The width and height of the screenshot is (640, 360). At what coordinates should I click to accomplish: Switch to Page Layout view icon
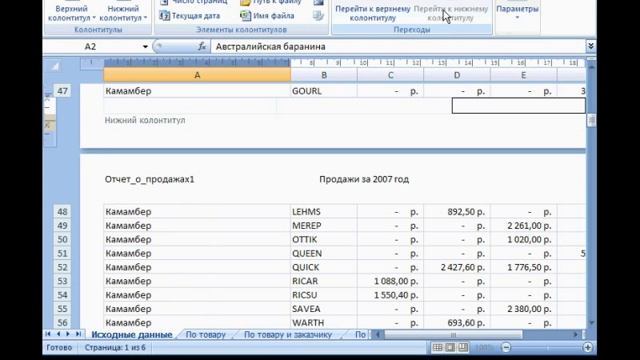click(450, 347)
